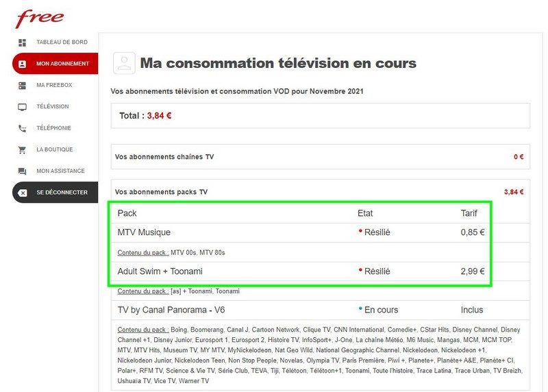Visit the La Boutique menu label

[x=55, y=149]
